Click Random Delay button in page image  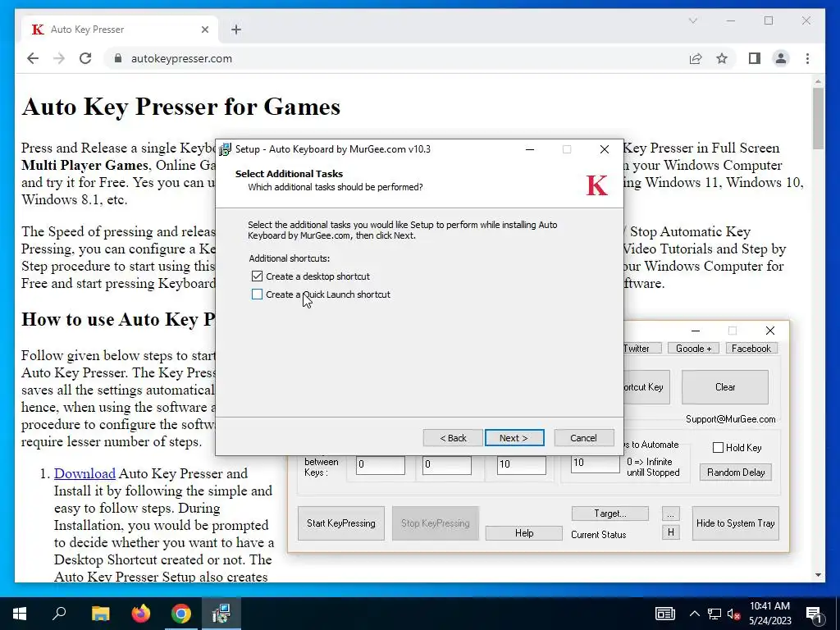[736, 472]
